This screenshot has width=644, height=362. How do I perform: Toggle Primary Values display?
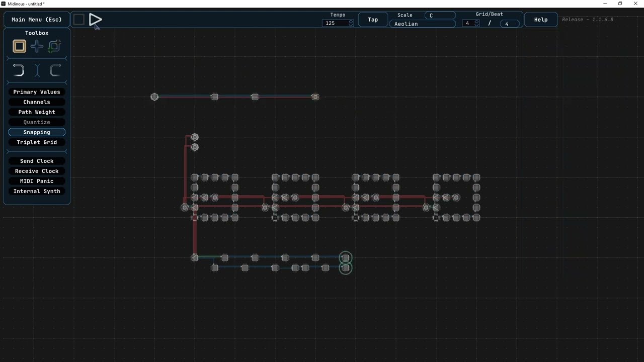click(37, 92)
